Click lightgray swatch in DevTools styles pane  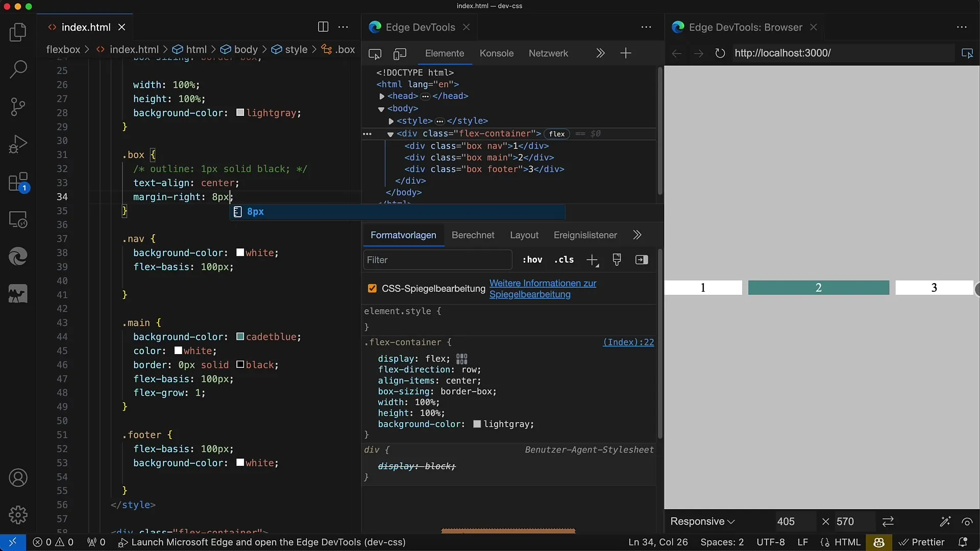coord(477,424)
